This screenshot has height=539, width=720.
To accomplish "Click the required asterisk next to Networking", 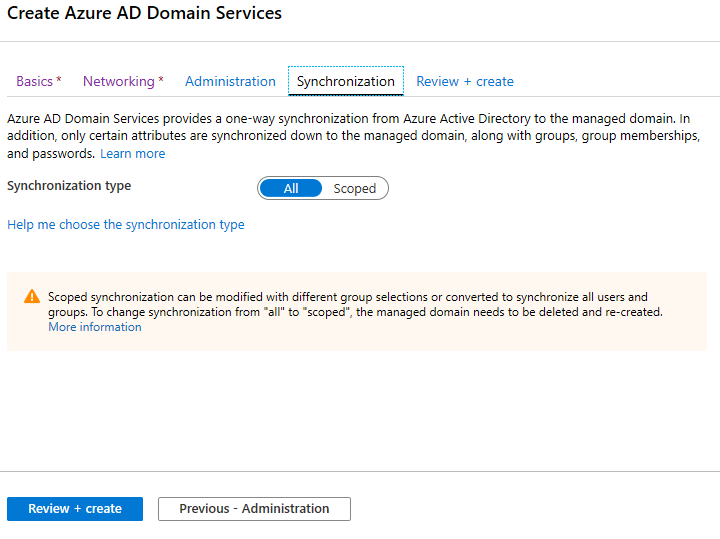I will 161,80.
